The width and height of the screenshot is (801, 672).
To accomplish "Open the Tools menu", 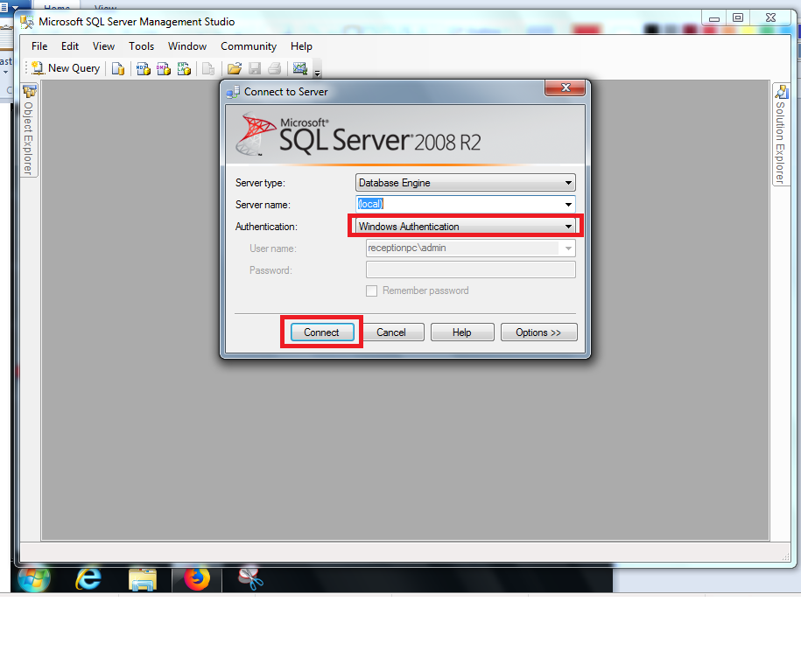I will point(141,46).
